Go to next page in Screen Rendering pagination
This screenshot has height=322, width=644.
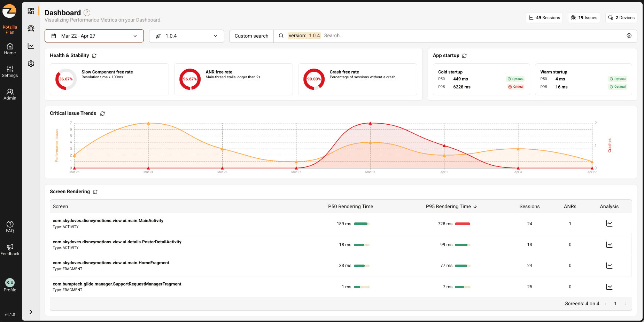pos(626,304)
